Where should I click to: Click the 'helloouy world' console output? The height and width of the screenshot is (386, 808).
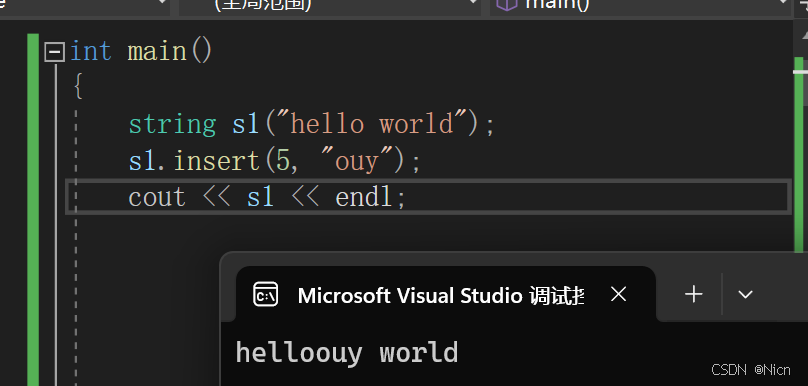[347, 353]
